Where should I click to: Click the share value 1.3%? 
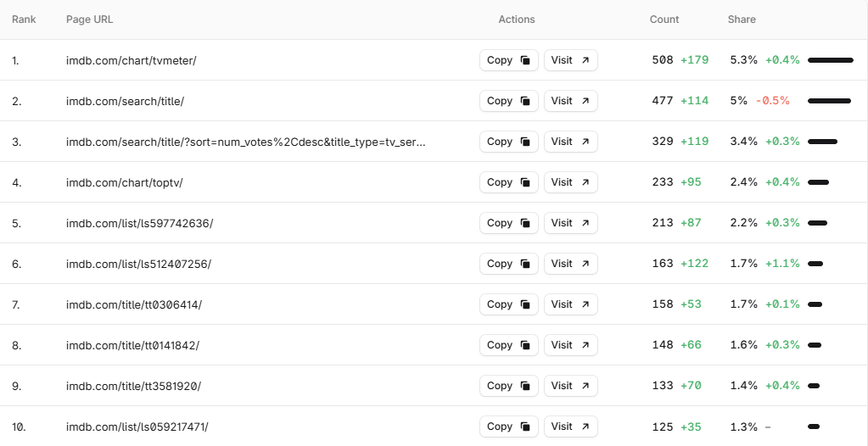[743, 426]
